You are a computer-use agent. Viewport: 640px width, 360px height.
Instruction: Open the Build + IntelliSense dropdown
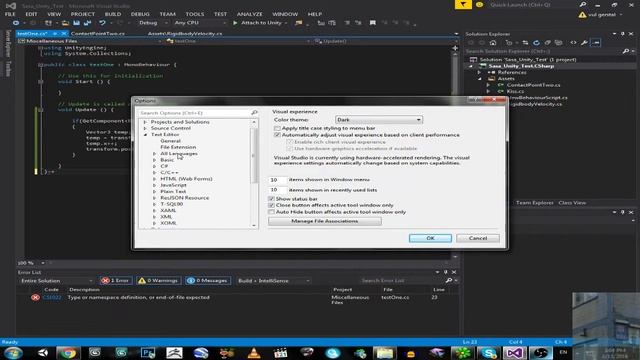point(273,280)
